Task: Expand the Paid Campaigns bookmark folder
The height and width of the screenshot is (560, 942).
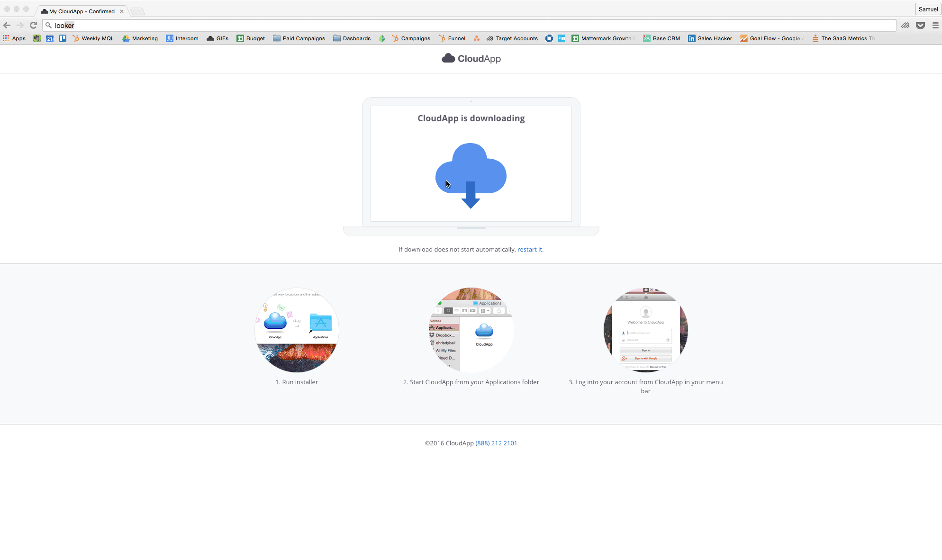Action: pyautogui.click(x=299, y=38)
